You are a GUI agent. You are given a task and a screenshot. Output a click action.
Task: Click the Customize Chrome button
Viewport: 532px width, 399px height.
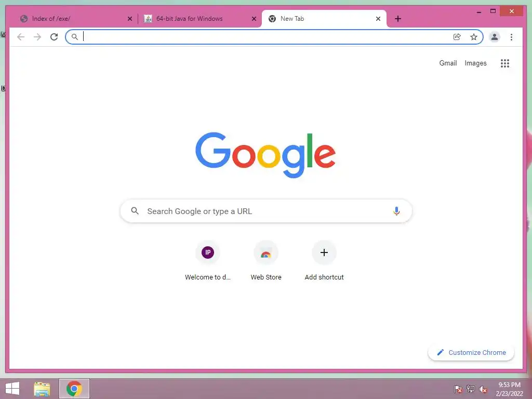471,353
